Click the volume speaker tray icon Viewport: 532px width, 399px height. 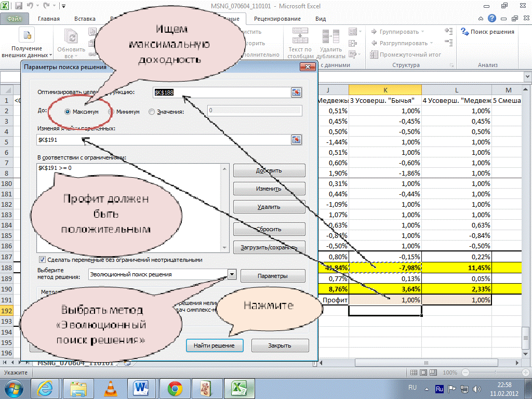point(477,389)
